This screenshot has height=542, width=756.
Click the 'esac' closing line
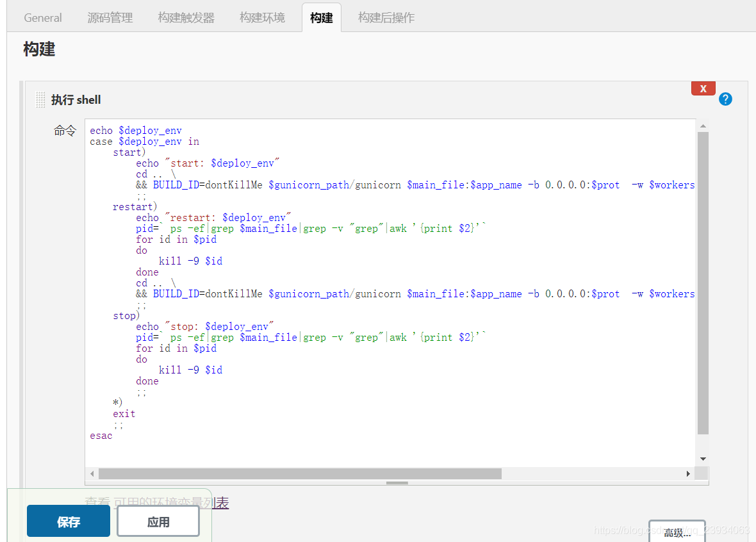(x=101, y=436)
